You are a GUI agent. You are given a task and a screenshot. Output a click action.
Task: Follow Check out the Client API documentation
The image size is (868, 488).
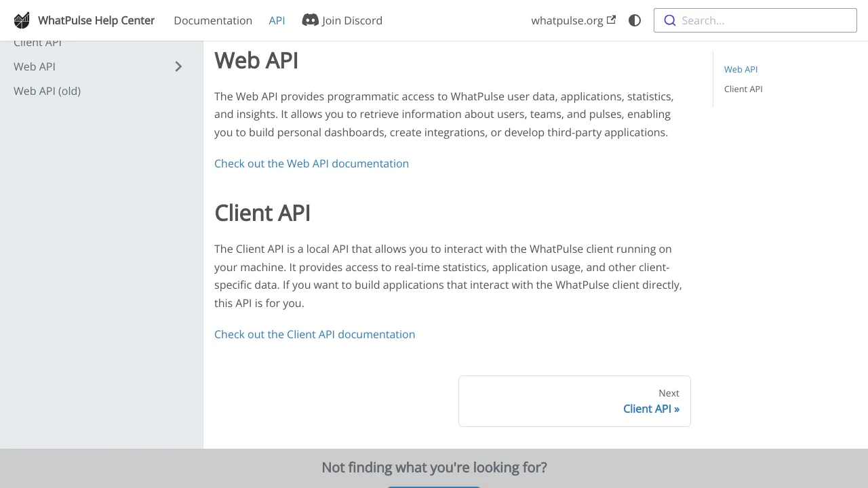click(315, 334)
